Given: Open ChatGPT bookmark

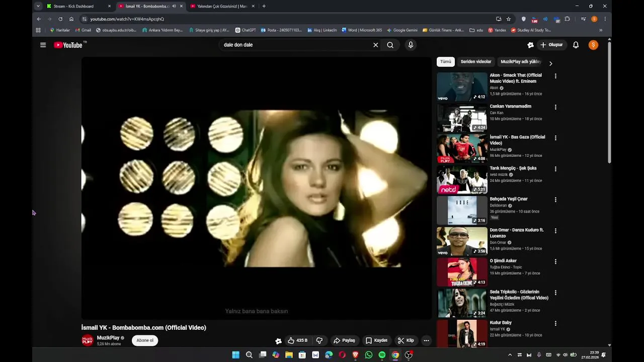Looking at the screenshot, I should pos(246,30).
